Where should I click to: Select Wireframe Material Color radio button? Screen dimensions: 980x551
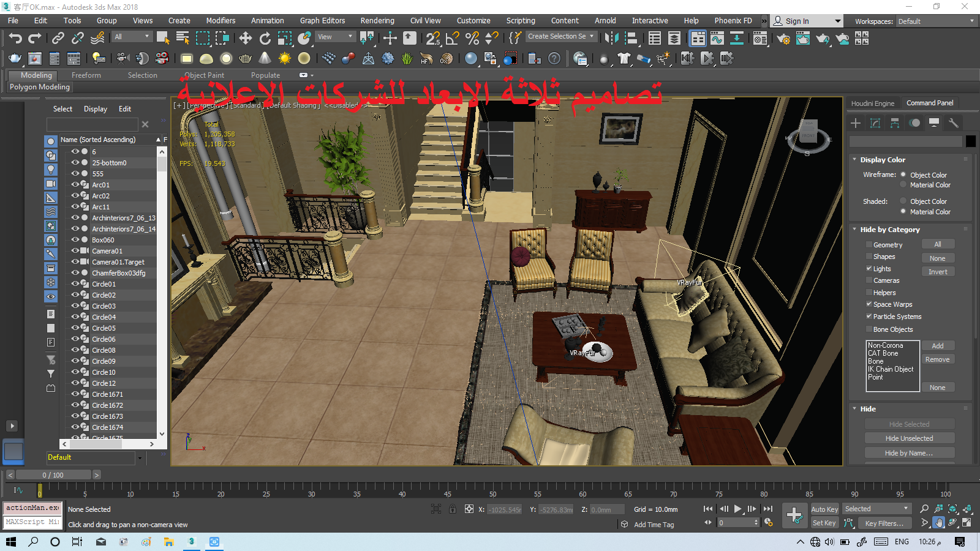903,185
